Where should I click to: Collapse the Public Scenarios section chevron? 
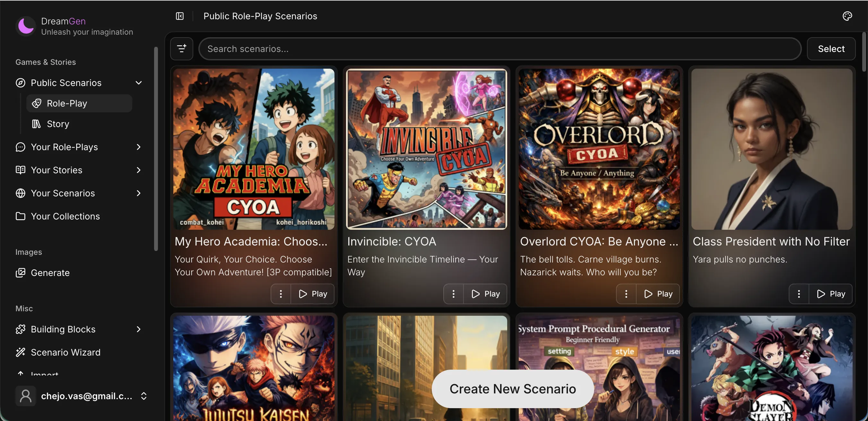click(138, 83)
